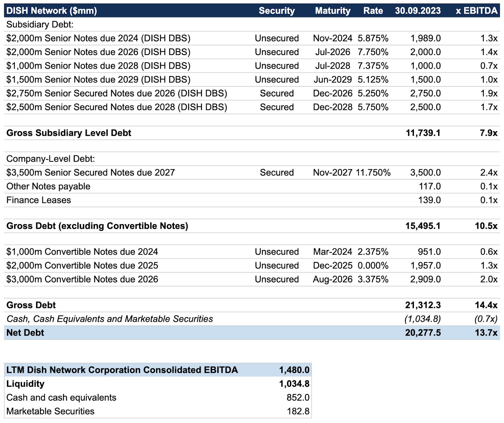Select the 'Maturity' column header
Image resolution: width=504 pixels, height=423 pixels.
point(333,11)
